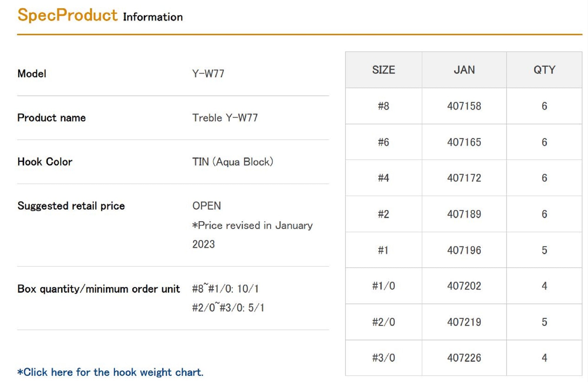Click the Treble Y-W77 product name

[225, 118]
